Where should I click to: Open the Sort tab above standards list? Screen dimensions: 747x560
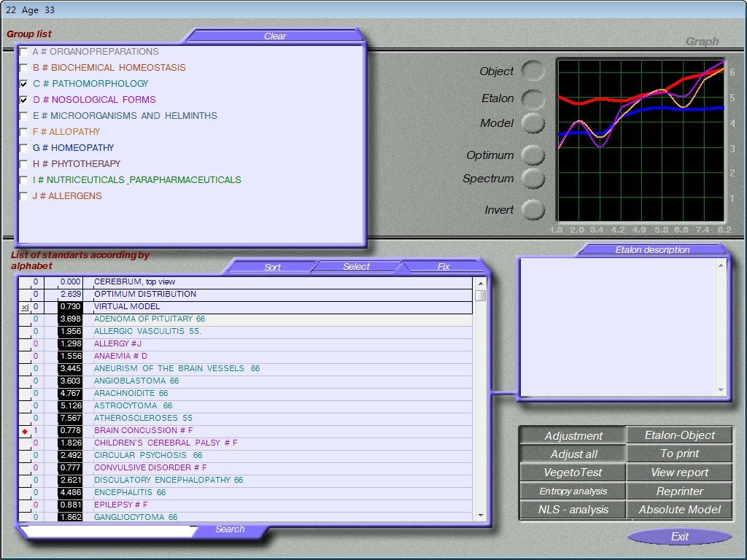(x=272, y=267)
